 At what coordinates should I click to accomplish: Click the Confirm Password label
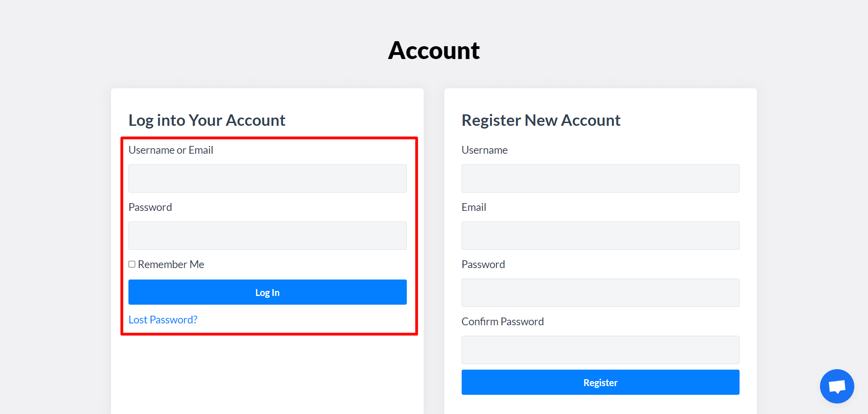[503, 321]
